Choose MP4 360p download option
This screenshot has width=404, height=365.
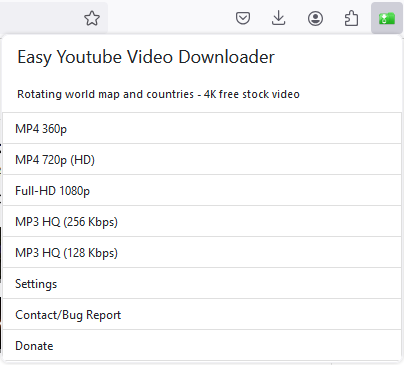pos(202,128)
